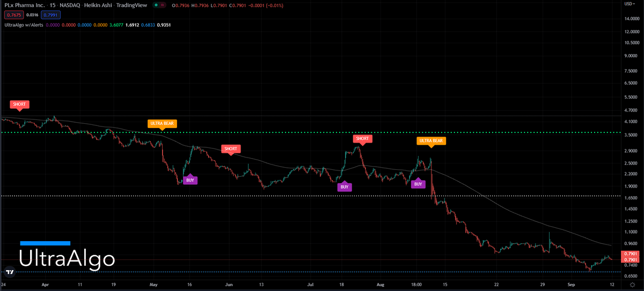Click the 5.5000 price axis label
Screen dimensions: 644x291
coord(631,97)
